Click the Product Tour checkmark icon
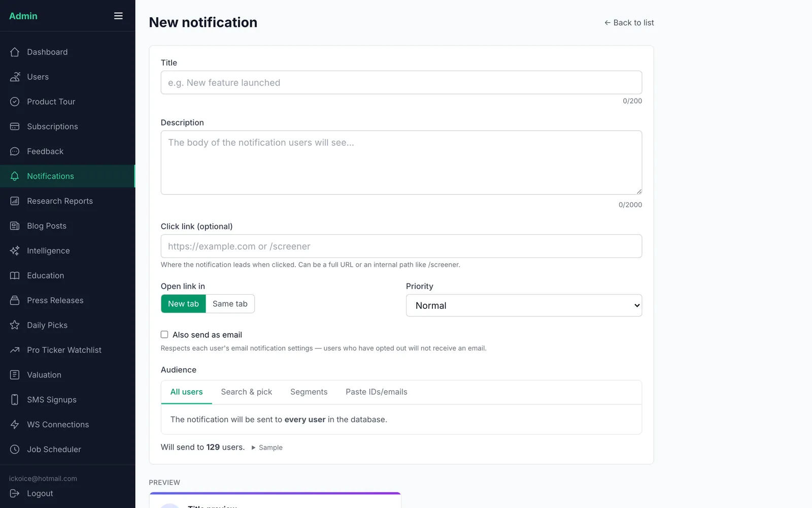The image size is (812, 508). pyautogui.click(x=15, y=102)
